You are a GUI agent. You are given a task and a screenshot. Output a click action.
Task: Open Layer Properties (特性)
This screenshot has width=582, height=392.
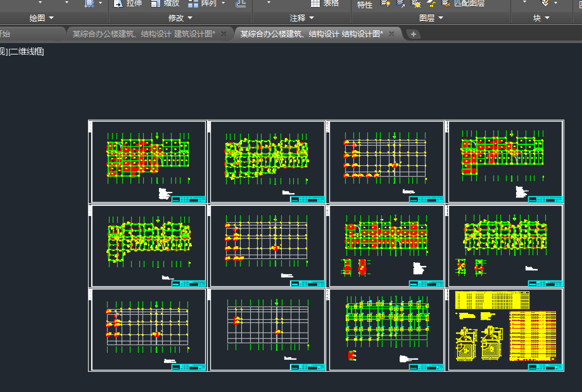point(365,4)
